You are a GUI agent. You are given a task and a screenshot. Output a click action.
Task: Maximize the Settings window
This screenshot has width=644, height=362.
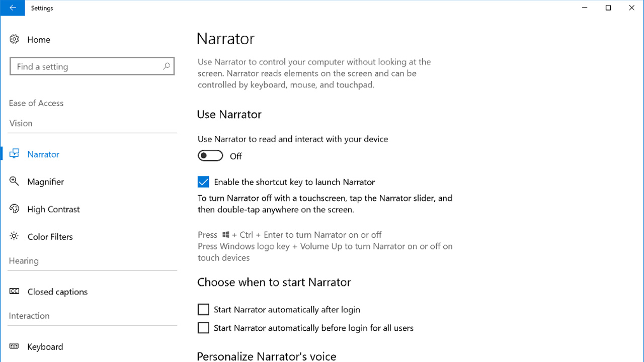pos(607,8)
